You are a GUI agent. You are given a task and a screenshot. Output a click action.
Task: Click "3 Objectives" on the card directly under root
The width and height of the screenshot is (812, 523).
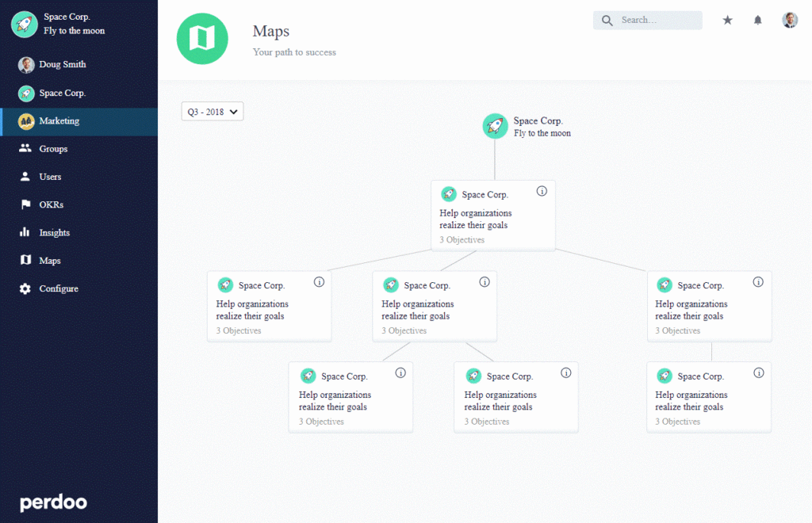[x=462, y=240]
